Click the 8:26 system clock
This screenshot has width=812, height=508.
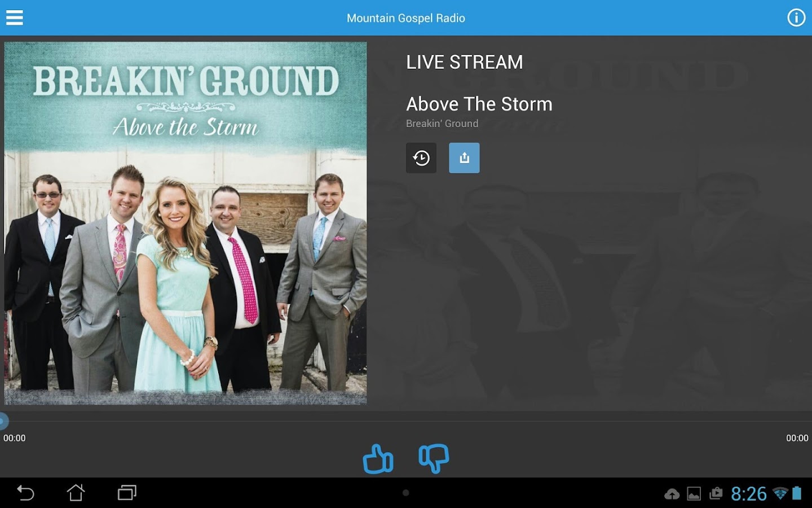coord(749,494)
